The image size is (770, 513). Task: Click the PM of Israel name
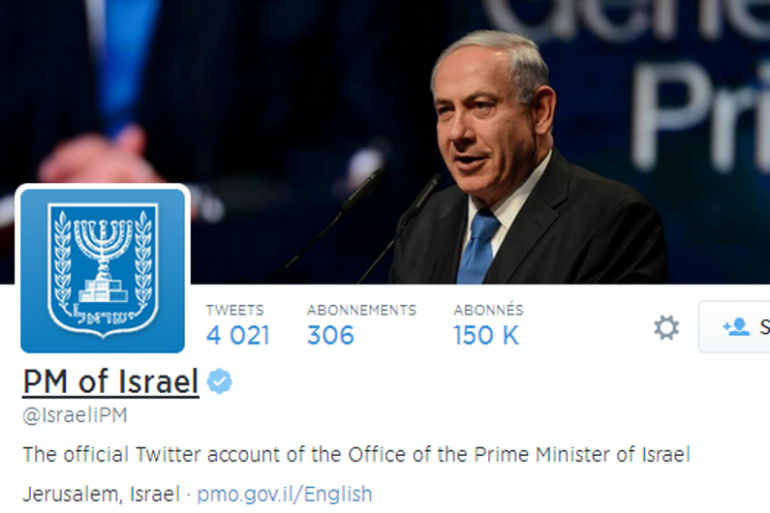coord(111,382)
